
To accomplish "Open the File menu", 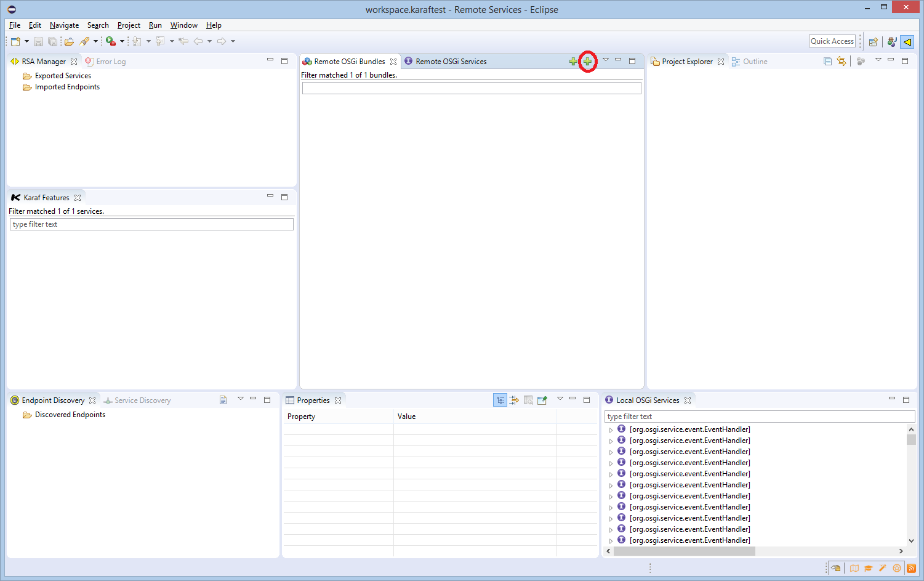I will click(x=15, y=25).
